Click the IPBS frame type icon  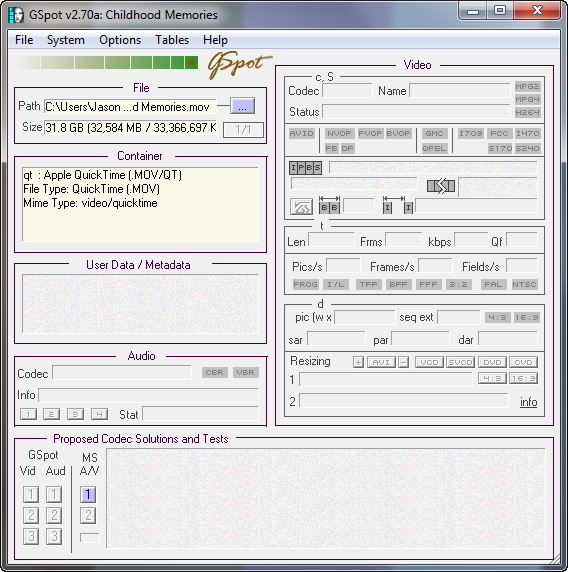(x=305, y=168)
